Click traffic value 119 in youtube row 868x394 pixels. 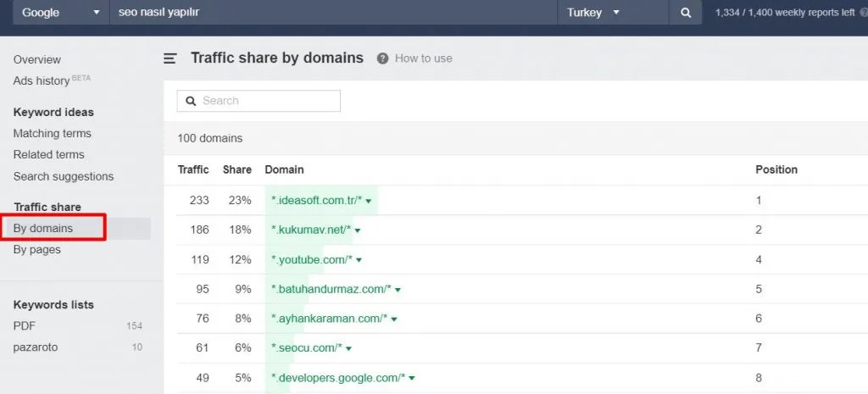coord(199,259)
